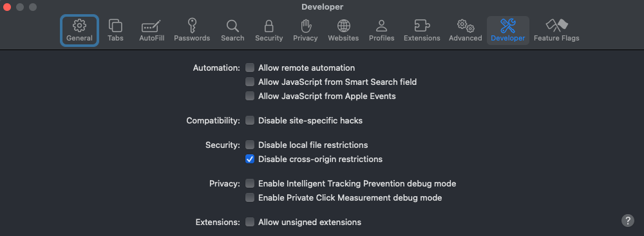Check Enable Intelligent Tracking Prevention debug mode

(250, 183)
